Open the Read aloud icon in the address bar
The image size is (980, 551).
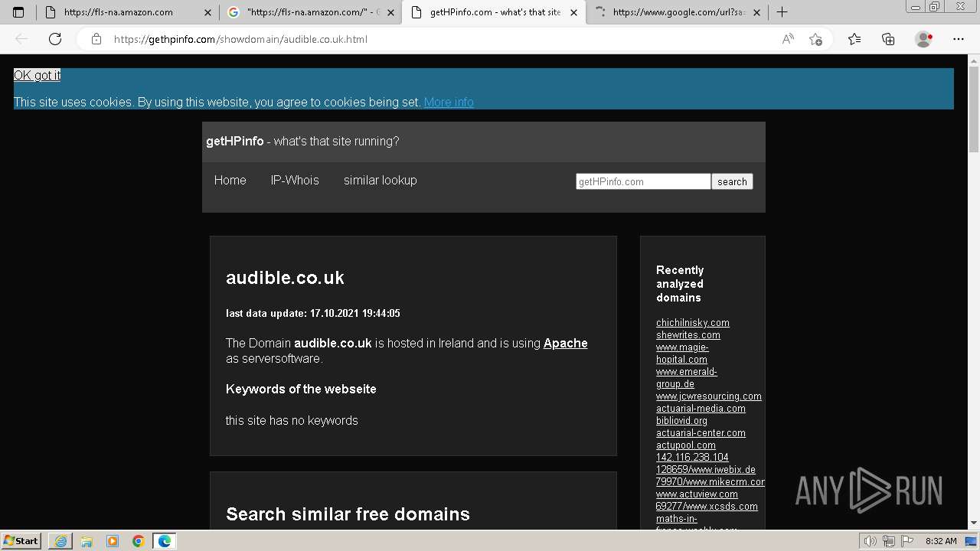coord(788,39)
